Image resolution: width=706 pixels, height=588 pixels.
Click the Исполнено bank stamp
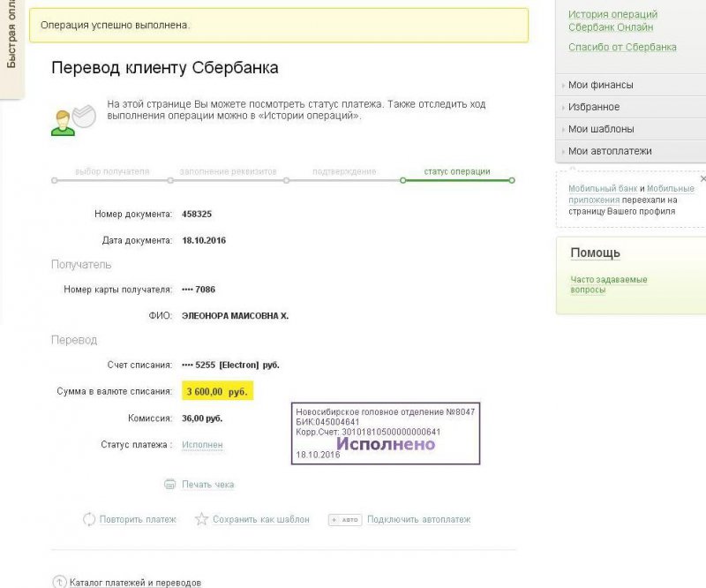(x=386, y=433)
